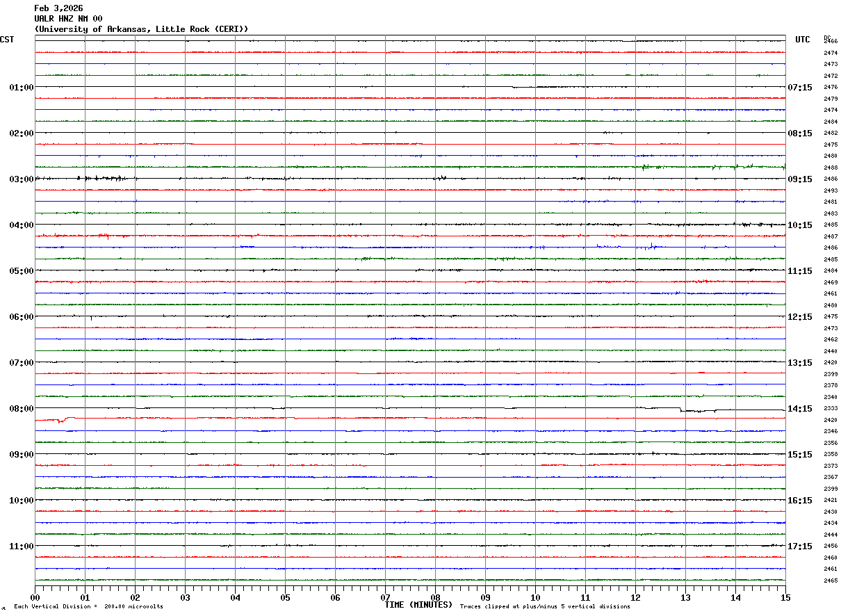Click the DC offset value 2440

tap(831, 351)
